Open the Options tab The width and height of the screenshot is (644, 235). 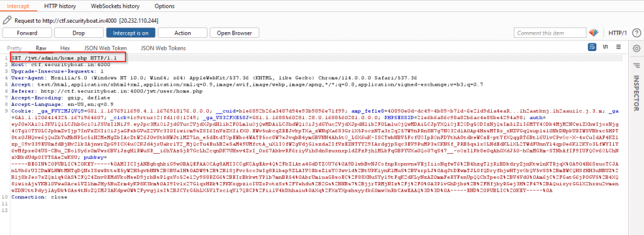164,6
